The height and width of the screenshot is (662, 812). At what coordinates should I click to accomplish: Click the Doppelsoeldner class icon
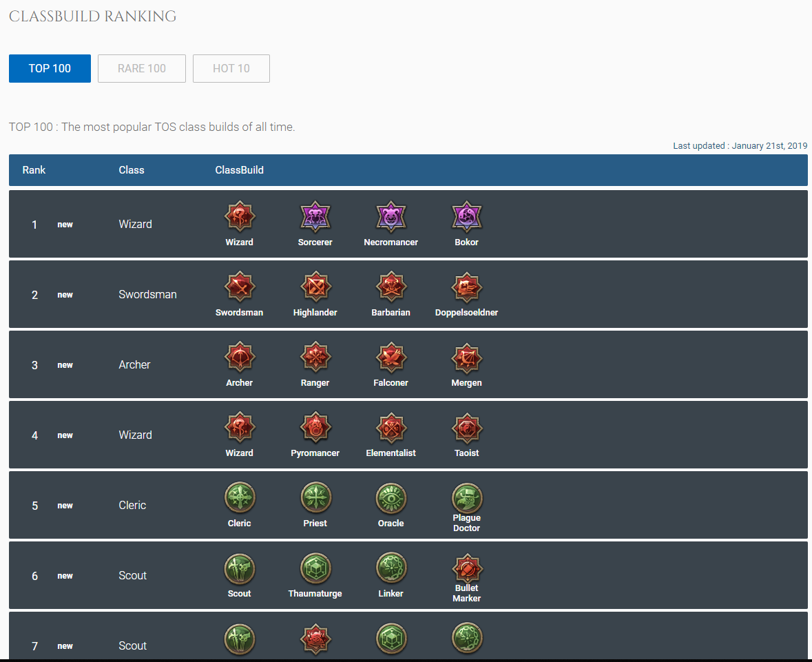pos(467,288)
